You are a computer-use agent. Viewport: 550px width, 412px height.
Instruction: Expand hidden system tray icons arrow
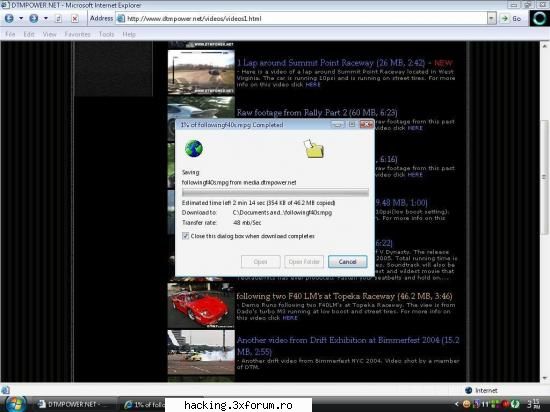(456, 404)
